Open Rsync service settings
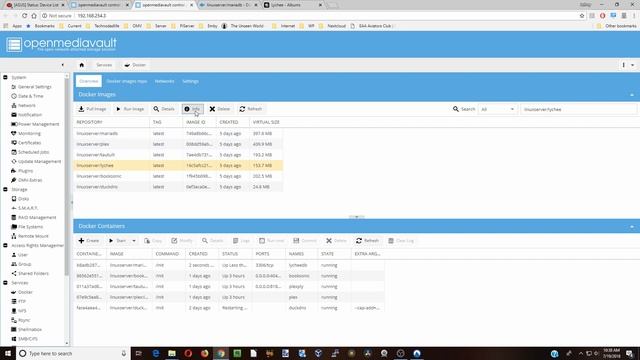 [24, 320]
